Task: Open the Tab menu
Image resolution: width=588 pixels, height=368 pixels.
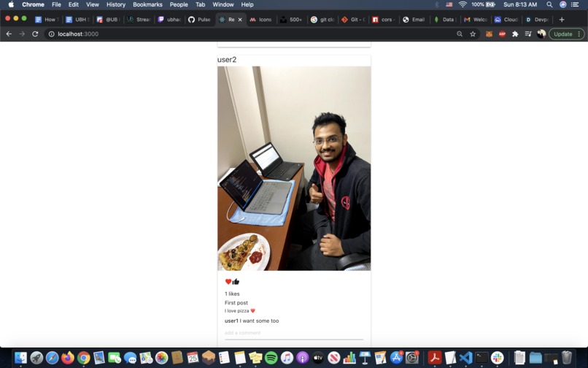Action: 200,4
